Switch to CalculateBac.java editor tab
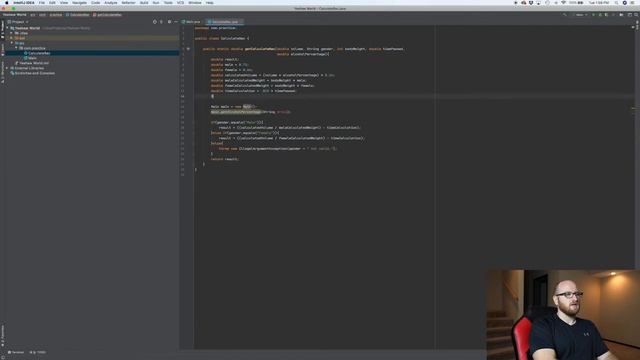The width and height of the screenshot is (640, 360). click(224, 22)
